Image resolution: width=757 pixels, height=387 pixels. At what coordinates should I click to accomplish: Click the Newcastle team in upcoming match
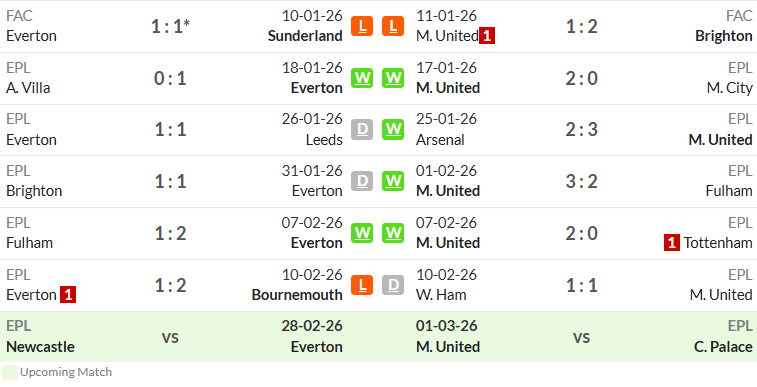pos(41,347)
